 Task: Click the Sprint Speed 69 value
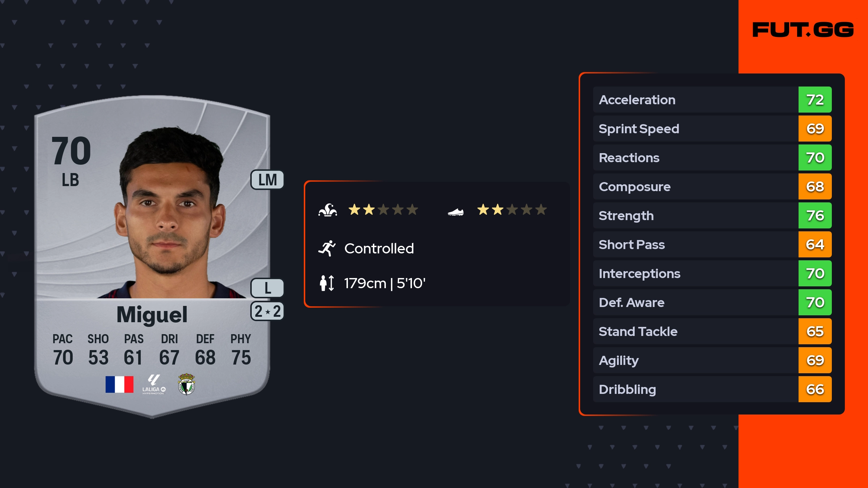point(815,129)
